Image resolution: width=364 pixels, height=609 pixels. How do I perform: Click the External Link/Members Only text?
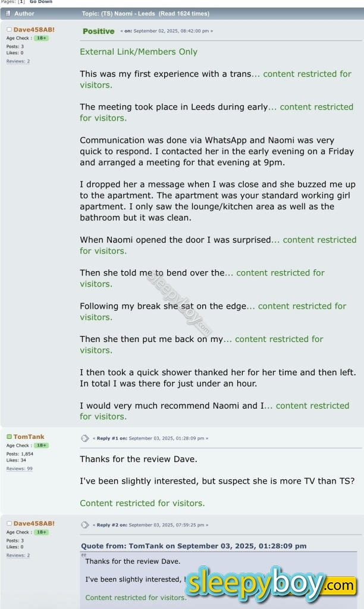coord(139,52)
